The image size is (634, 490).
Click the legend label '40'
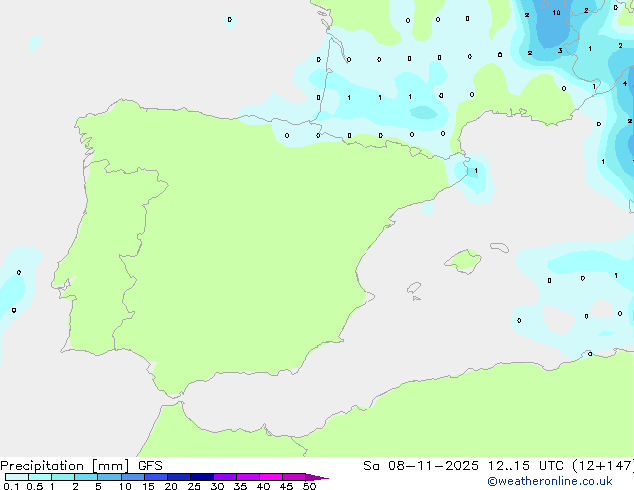tap(263, 486)
